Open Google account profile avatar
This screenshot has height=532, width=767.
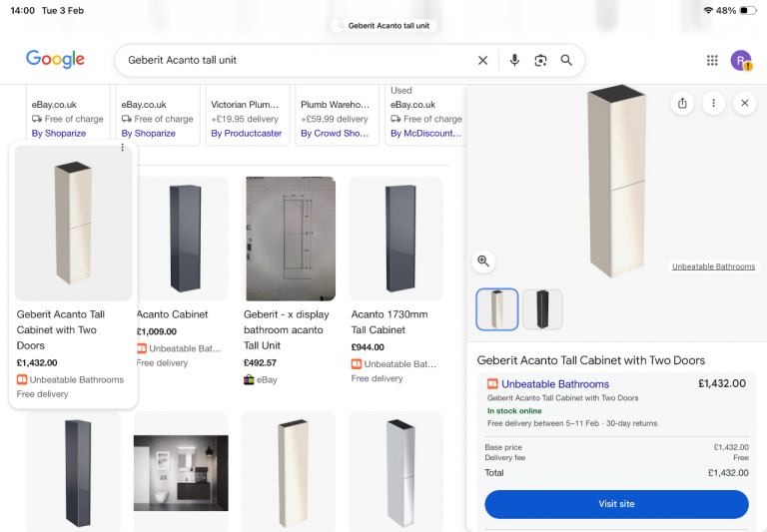coord(741,60)
